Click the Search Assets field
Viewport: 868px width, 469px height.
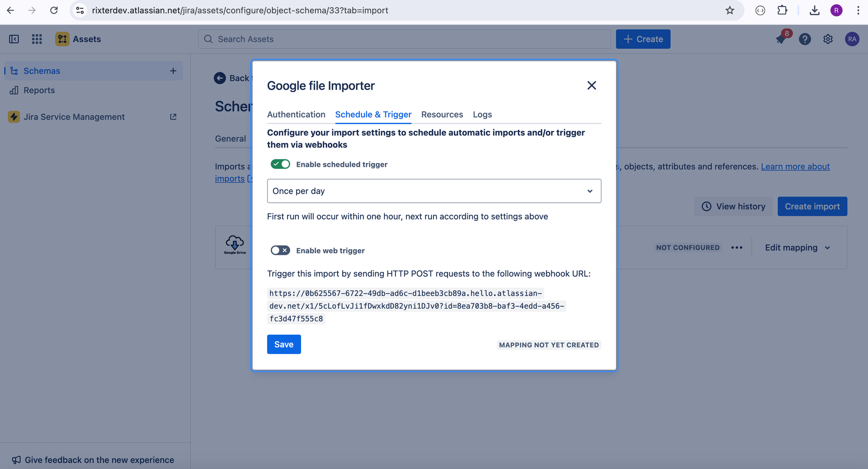[x=404, y=39]
